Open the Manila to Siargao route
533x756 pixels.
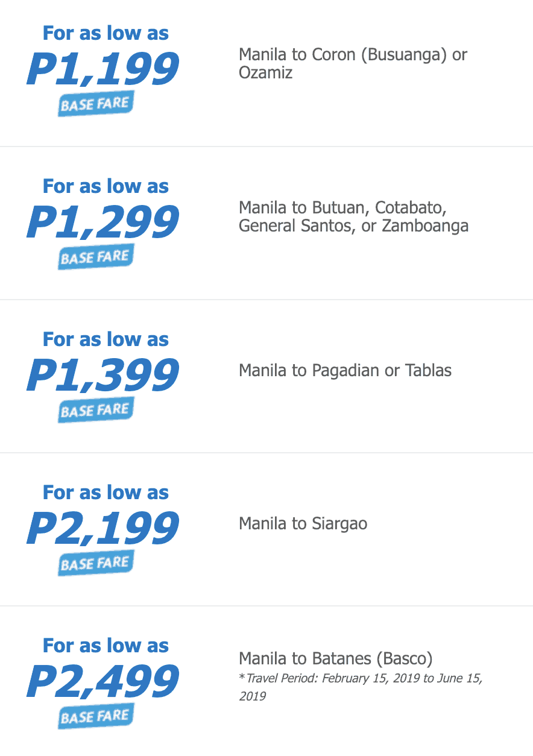click(303, 523)
